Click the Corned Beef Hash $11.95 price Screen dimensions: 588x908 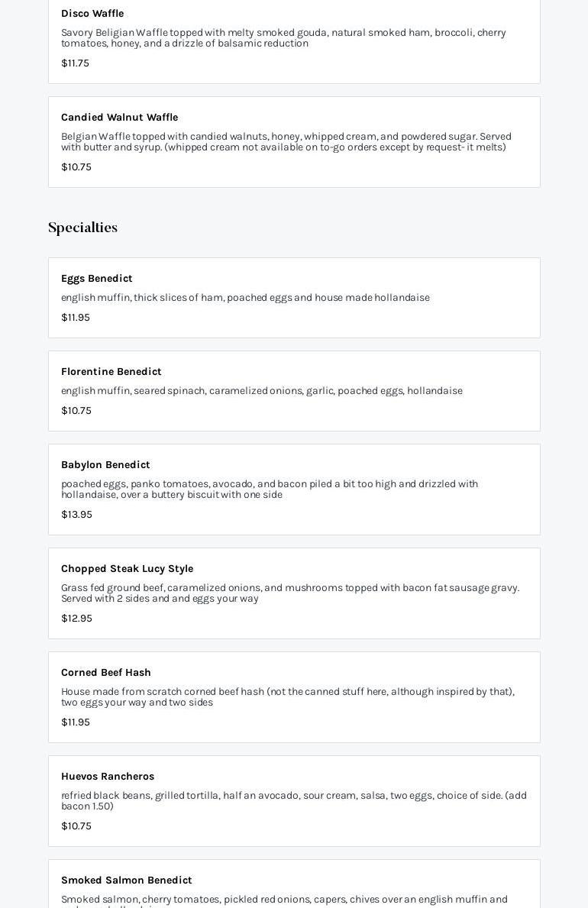tap(76, 722)
